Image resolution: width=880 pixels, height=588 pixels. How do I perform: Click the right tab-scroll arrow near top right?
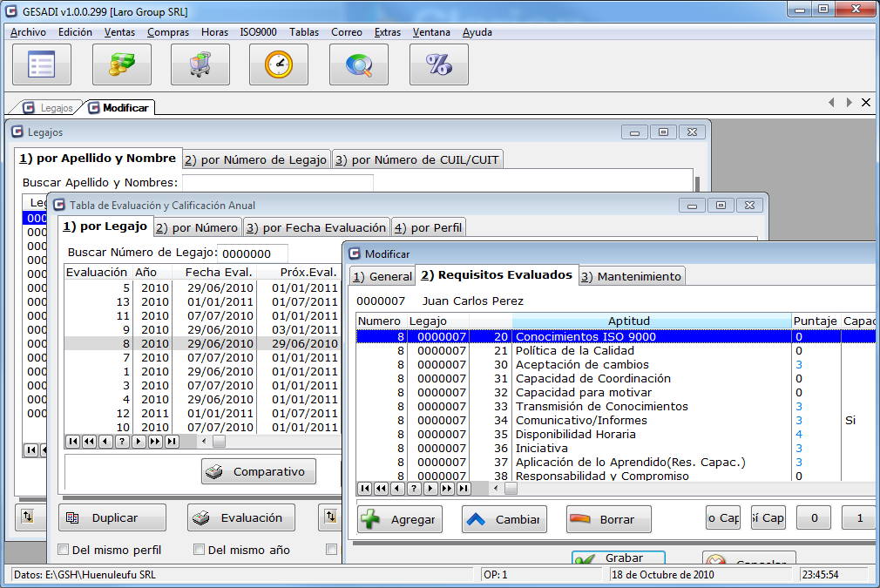(x=850, y=102)
